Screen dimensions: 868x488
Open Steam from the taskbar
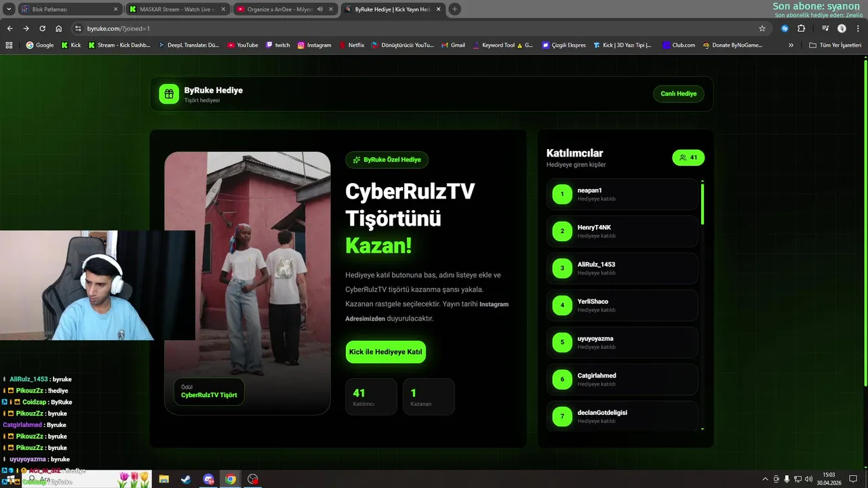pyautogui.click(x=185, y=479)
